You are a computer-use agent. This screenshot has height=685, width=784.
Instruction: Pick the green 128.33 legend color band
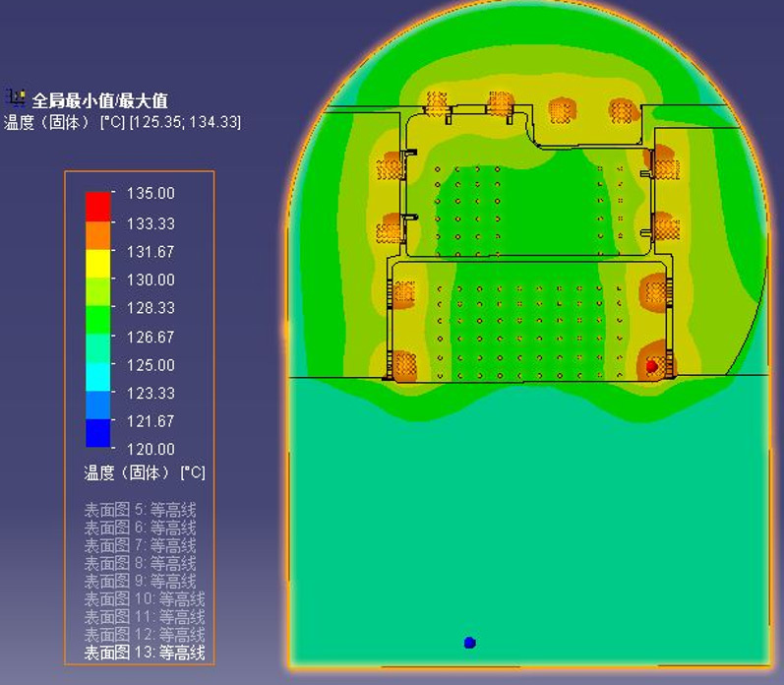(x=98, y=320)
